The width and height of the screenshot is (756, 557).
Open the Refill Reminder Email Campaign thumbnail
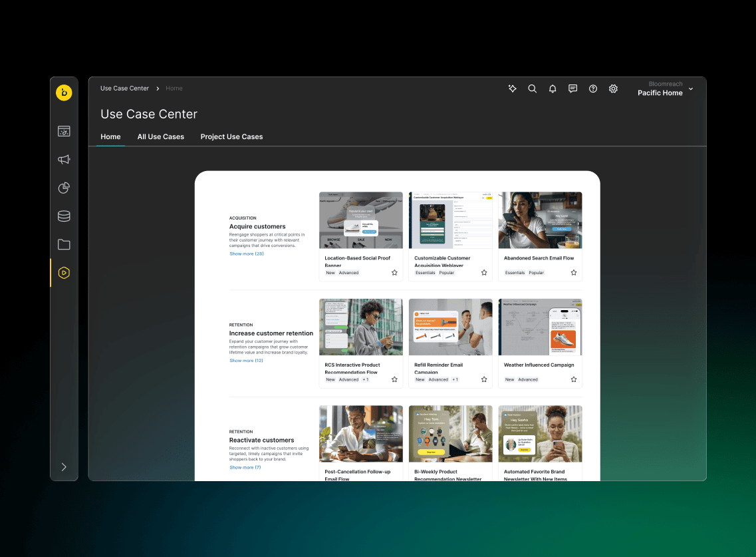coord(450,327)
